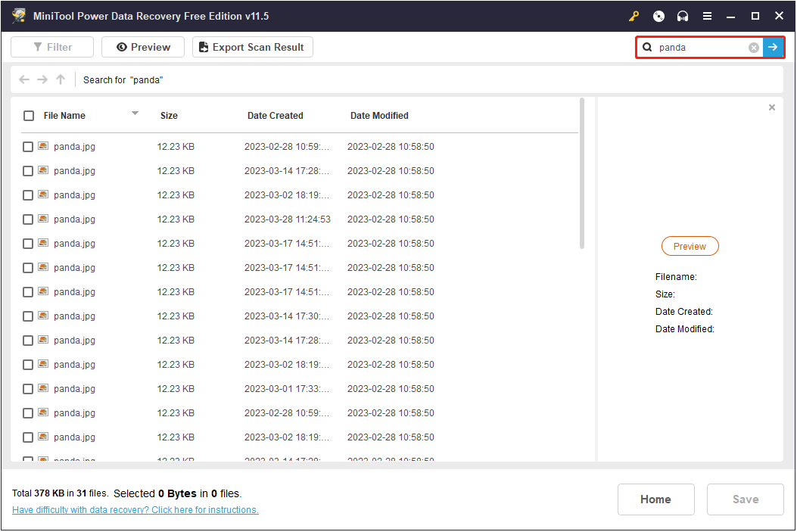
Task: Click the Export Scan Result icon
Action: (202, 46)
